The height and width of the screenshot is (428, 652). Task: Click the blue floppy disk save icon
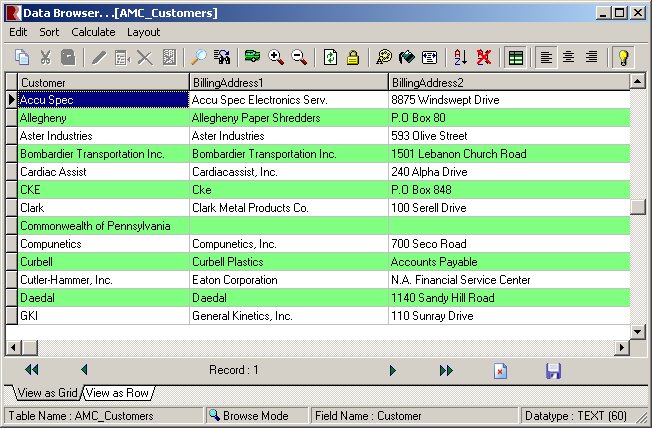pyautogui.click(x=553, y=371)
